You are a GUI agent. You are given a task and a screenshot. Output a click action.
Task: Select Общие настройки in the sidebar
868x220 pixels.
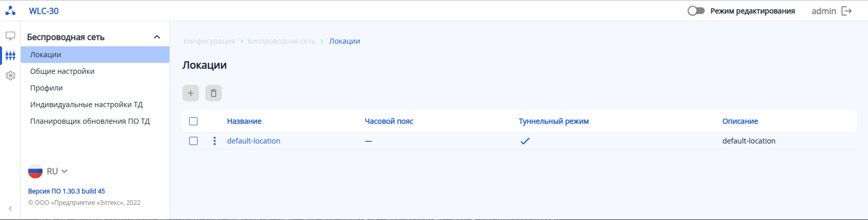[x=62, y=71]
